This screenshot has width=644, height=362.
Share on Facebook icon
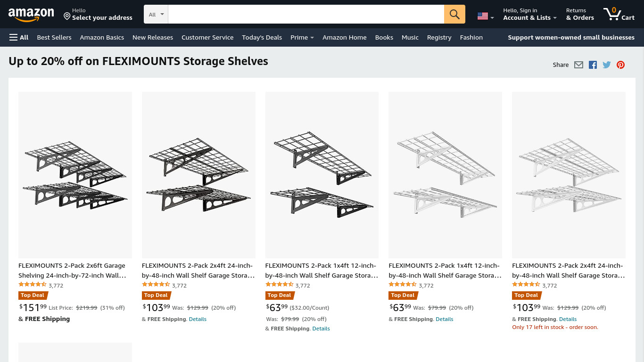point(593,65)
